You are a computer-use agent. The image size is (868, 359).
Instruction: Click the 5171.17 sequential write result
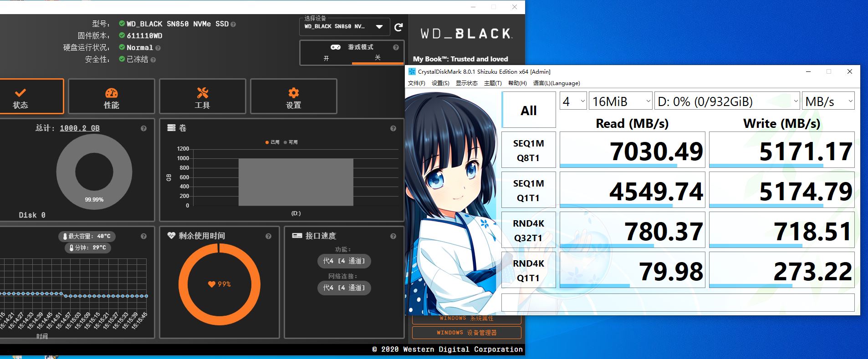[782, 150]
